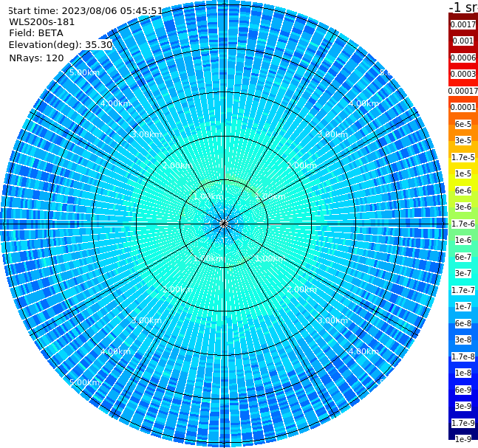Select the northeast 3.00km range label
Viewport: 478px width, 448px height.
click(332, 134)
